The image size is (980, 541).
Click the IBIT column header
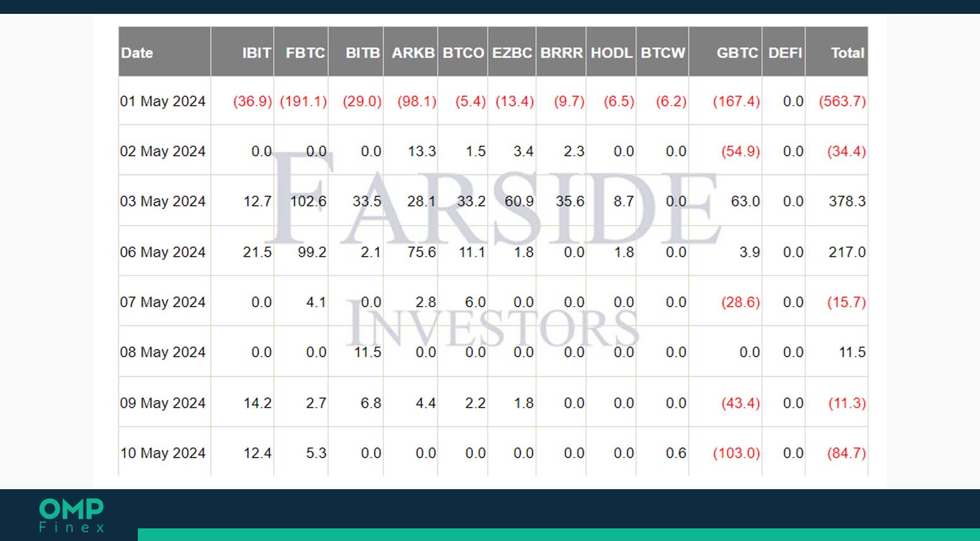click(x=243, y=52)
